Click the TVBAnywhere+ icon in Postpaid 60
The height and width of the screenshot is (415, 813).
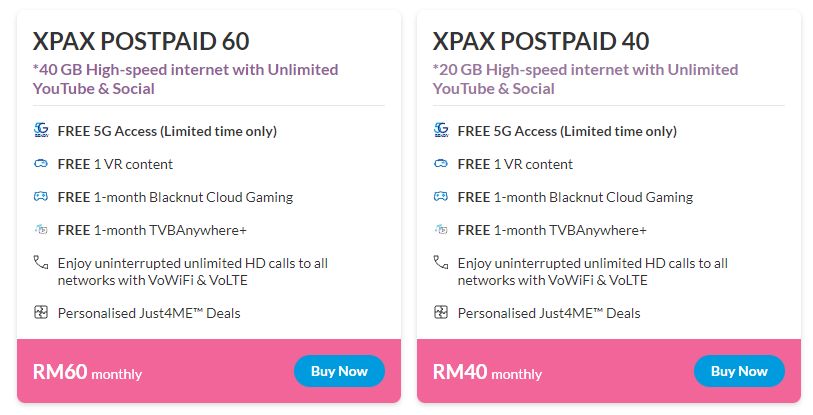click(x=41, y=229)
